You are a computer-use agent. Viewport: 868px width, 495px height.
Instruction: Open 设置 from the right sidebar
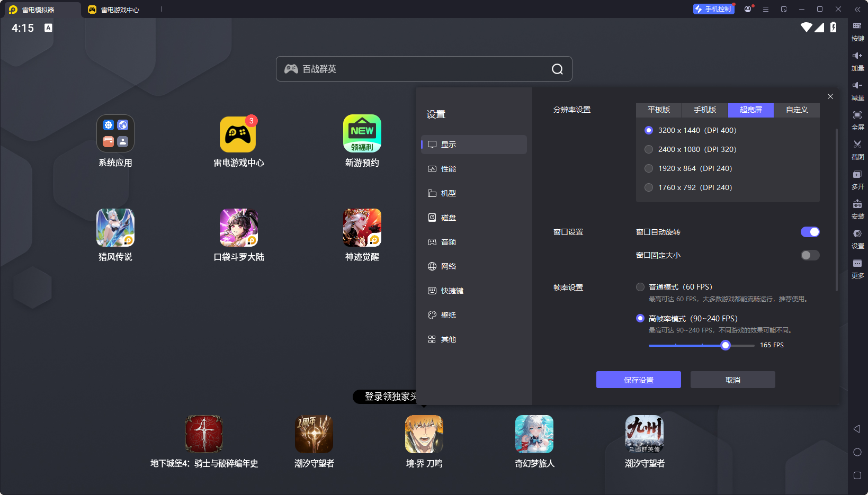(x=857, y=239)
